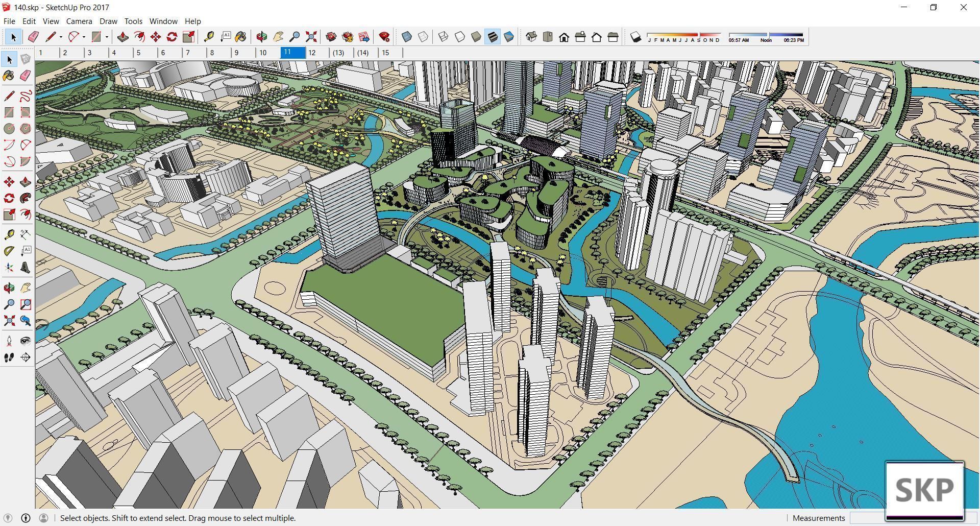Screen dimensions: 980x526
Task: Select the Move tool in top toolbar
Action: point(156,37)
